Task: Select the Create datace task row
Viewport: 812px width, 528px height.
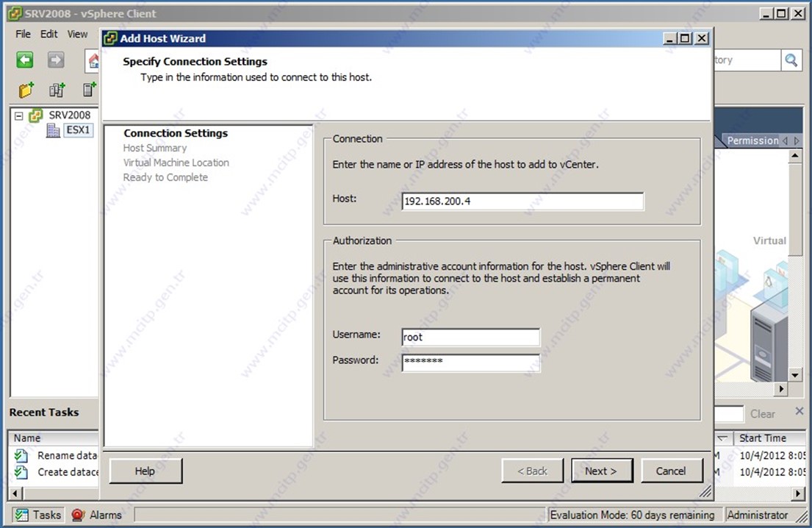Action: (x=55, y=472)
